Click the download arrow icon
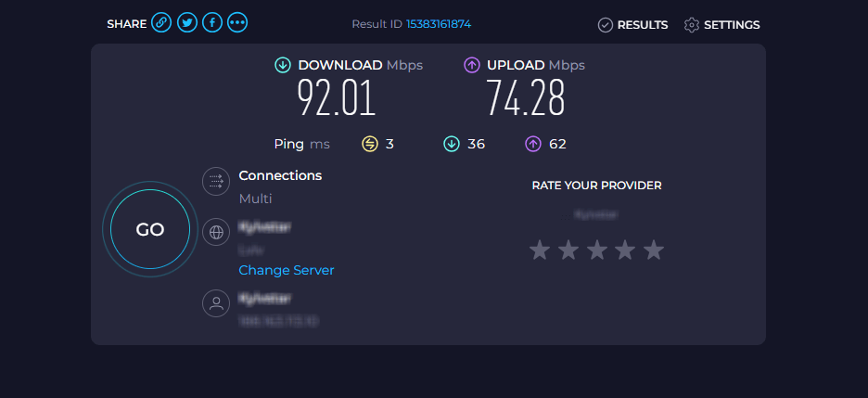 click(283, 65)
